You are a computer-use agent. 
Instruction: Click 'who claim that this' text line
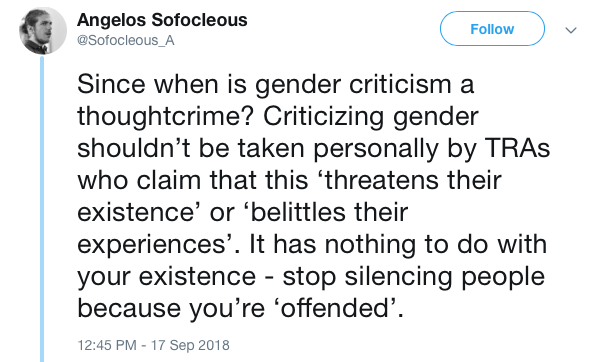pos(193,180)
